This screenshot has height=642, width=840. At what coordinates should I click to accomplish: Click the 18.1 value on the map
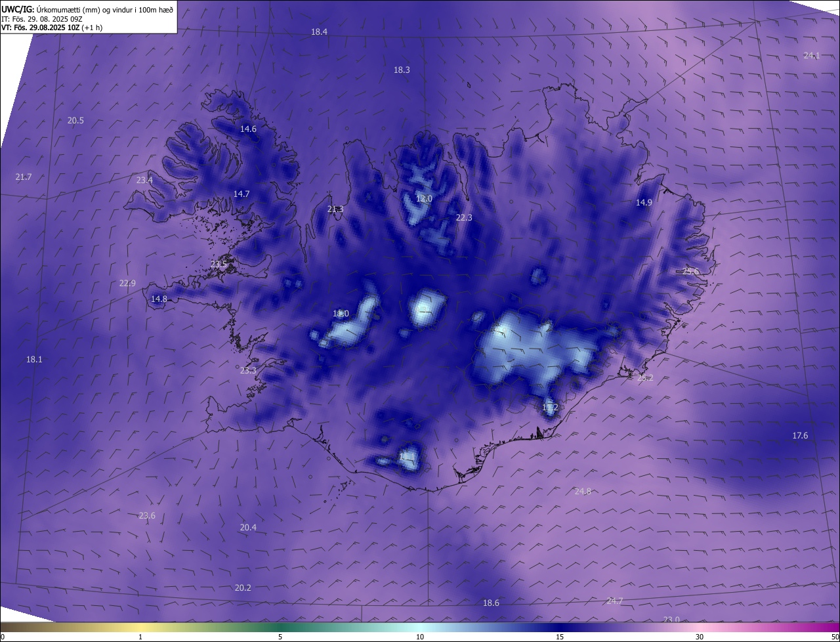point(33,360)
